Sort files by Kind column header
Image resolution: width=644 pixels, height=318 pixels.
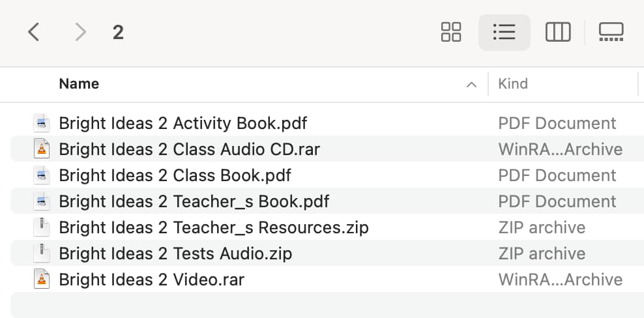click(513, 84)
